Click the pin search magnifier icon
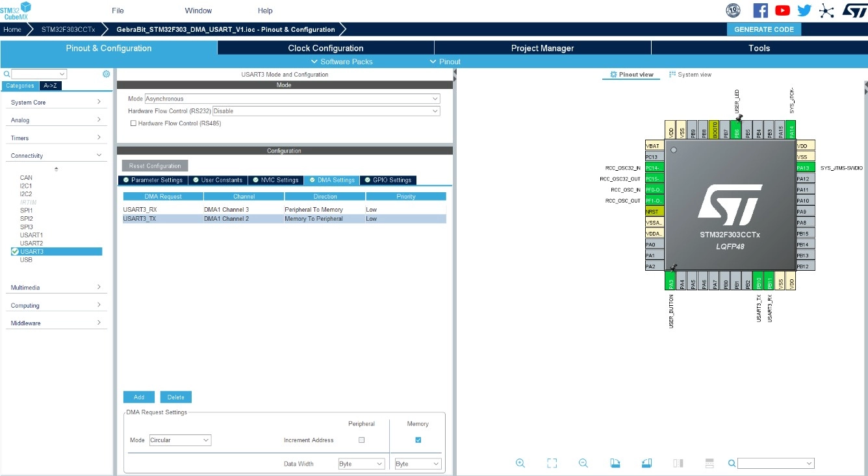 (732, 463)
